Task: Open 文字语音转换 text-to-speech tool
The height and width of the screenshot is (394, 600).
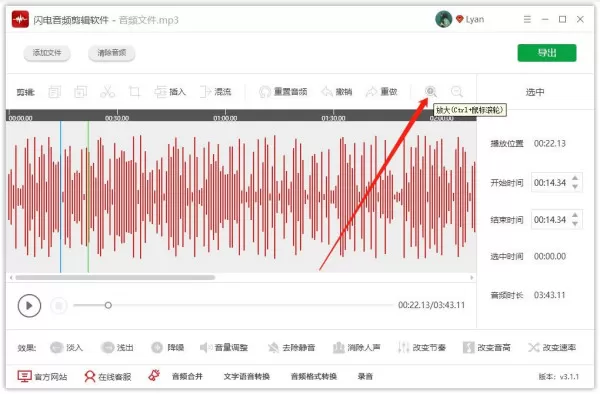Action: tap(247, 376)
